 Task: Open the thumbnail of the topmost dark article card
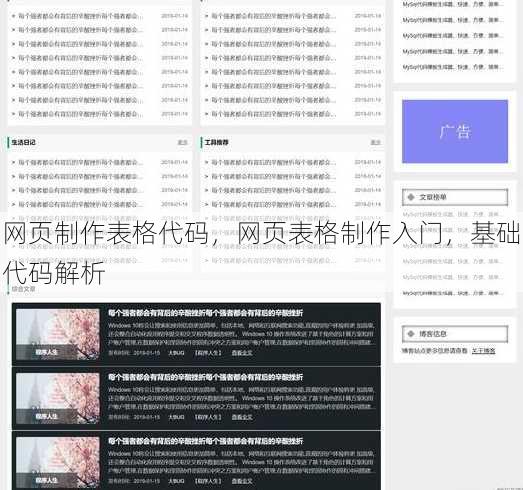click(x=58, y=334)
